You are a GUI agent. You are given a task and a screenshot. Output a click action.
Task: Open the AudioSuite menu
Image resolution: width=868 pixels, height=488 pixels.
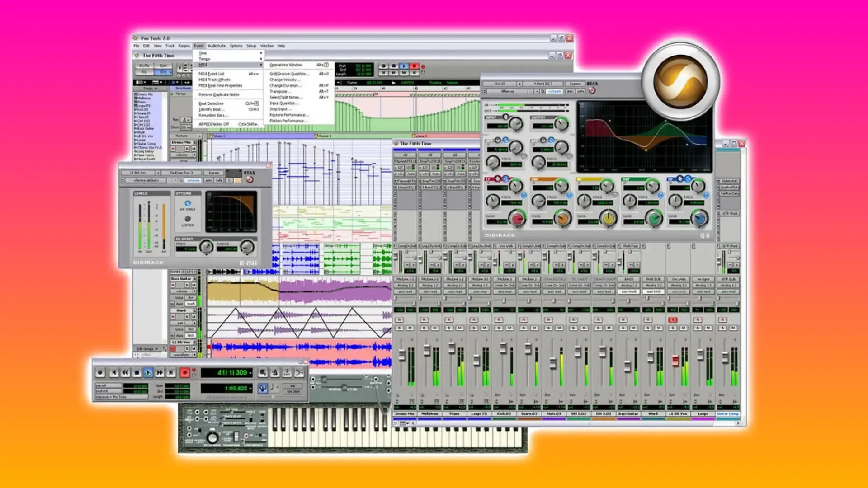pos(217,46)
